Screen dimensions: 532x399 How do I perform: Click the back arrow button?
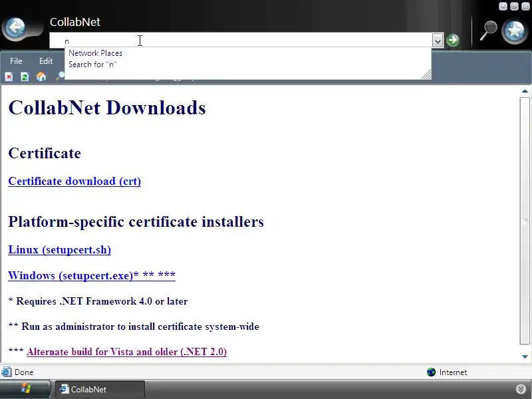click(x=15, y=27)
